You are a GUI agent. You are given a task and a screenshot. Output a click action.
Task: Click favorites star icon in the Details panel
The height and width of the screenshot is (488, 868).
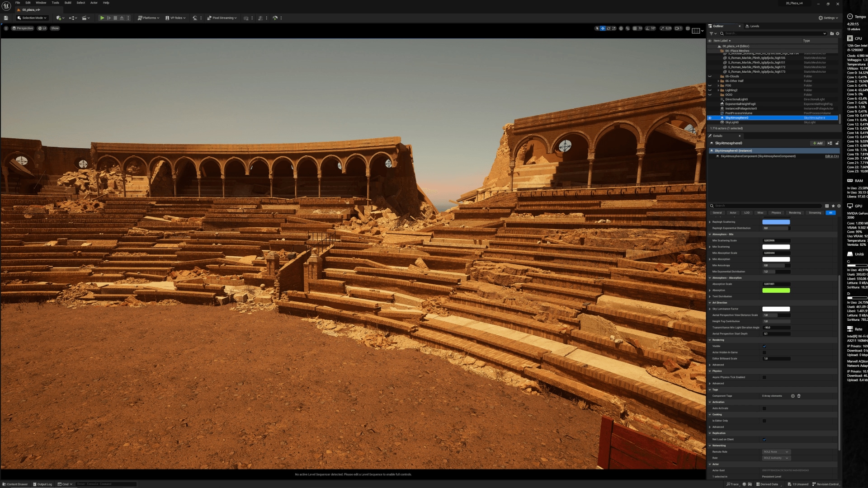(833, 206)
